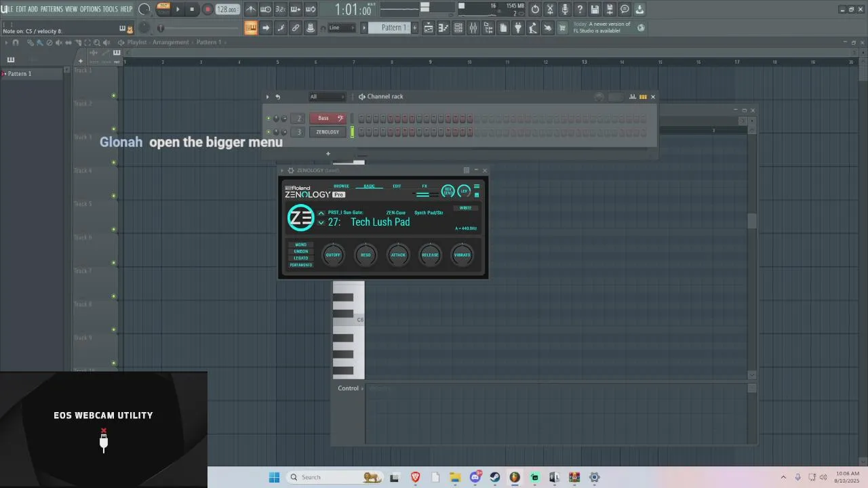
Task: Click the Roland ZENOLOGY ZE logo
Action: click(301, 218)
